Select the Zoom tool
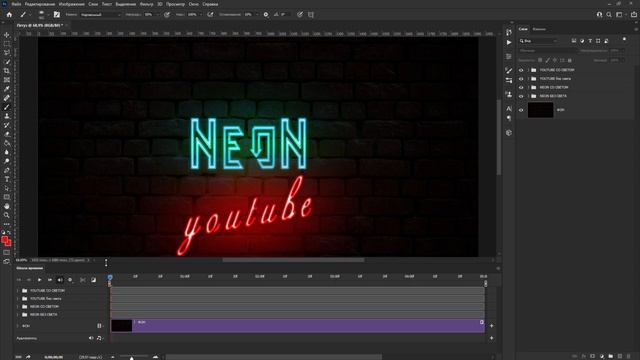 7,215
